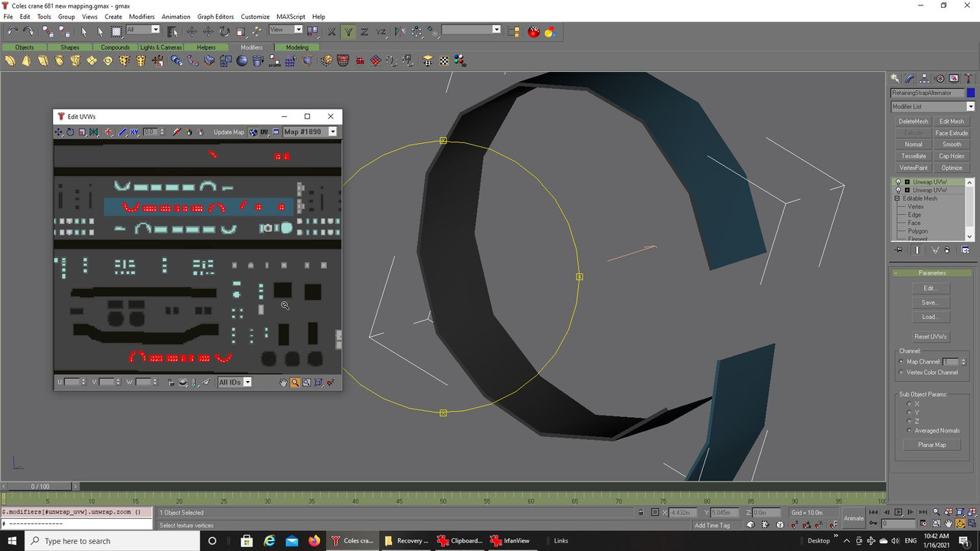Switch to the Lights & Cameras tab
The height and width of the screenshot is (551, 980).
[161, 47]
